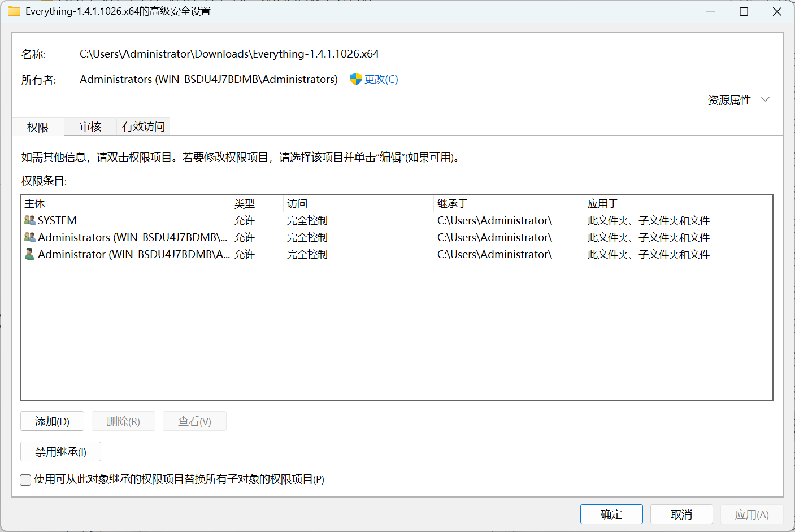The height and width of the screenshot is (532, 795).
Task: Click C:\Users\Administrator\ in the Administrator row
Action: click(494, 254)
